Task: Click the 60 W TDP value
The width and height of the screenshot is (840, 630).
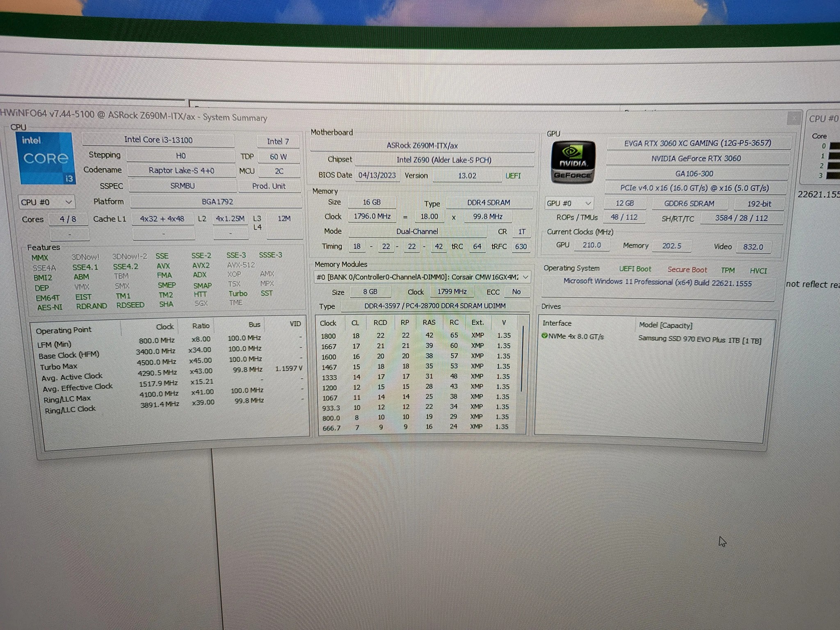Action: (x=278, y=157)
